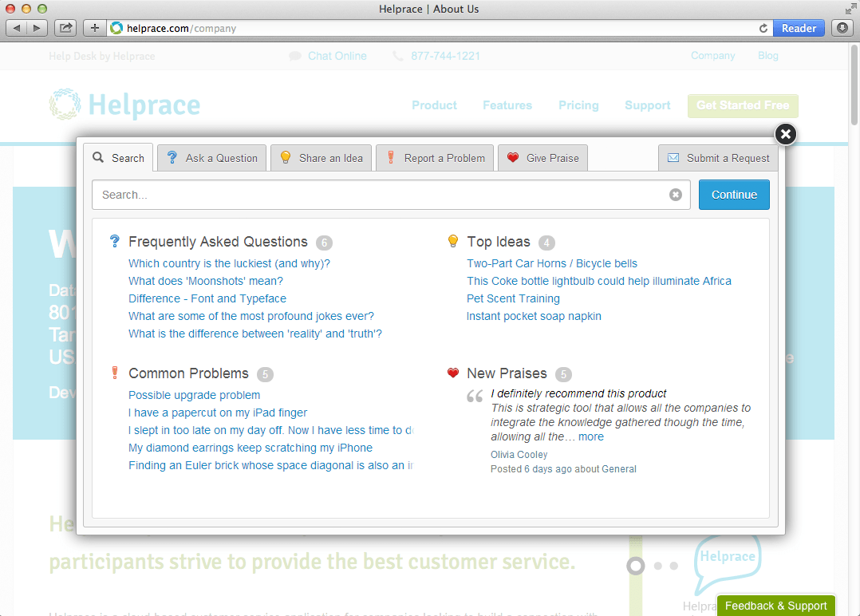Viewport: 860px width, 616px height.
Task: Open the Submit a Request tab
Action: coord(718,158)
